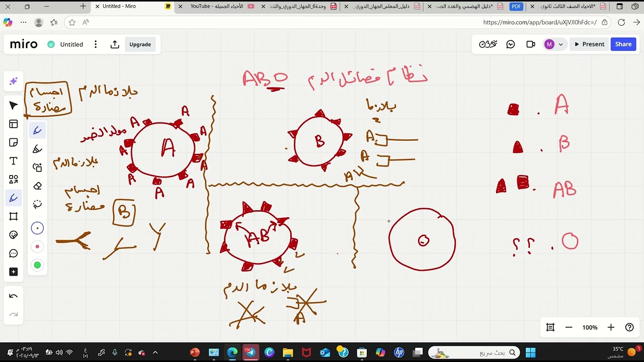
Task: Show hidden system tray icons chevron
Action: point(155,352)
